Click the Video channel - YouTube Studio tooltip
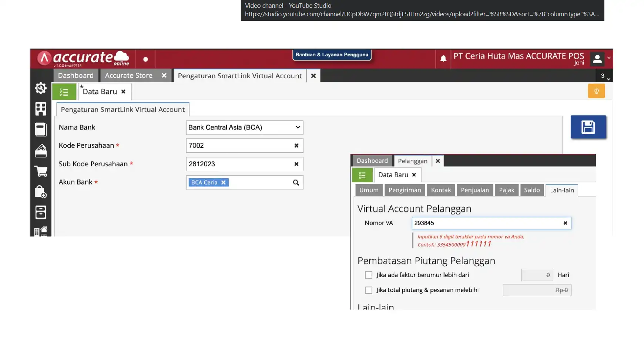Viewport: 644px width, 341px height. (422, 10)
